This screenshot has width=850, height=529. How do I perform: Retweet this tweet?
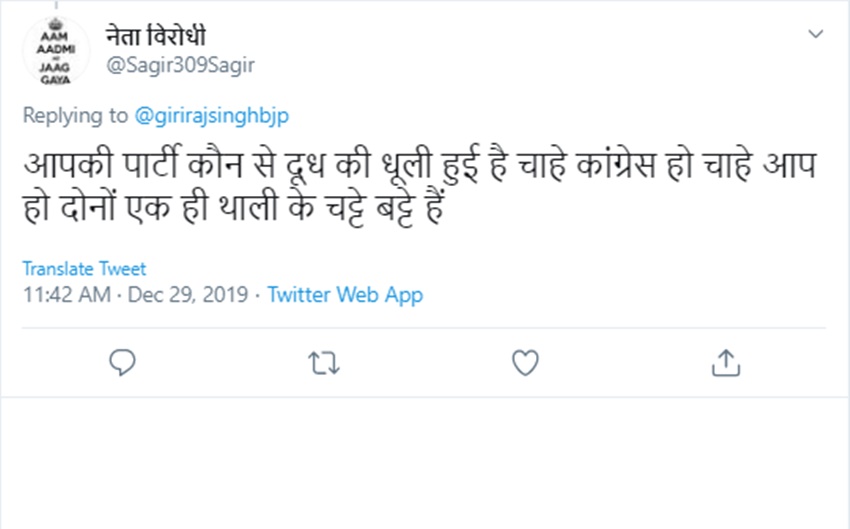click(x=323, y=363)
